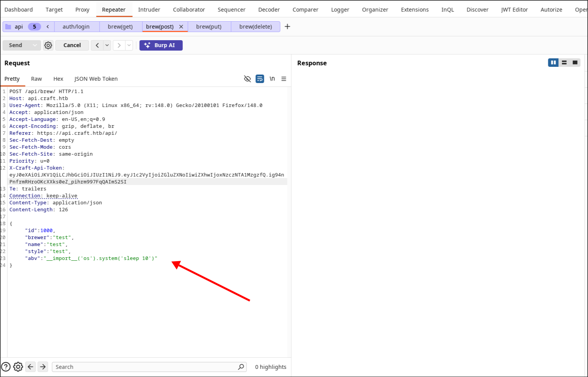Select the brew(put) request tab
This screenshot has height=377, width=588.
click(209, 27)
